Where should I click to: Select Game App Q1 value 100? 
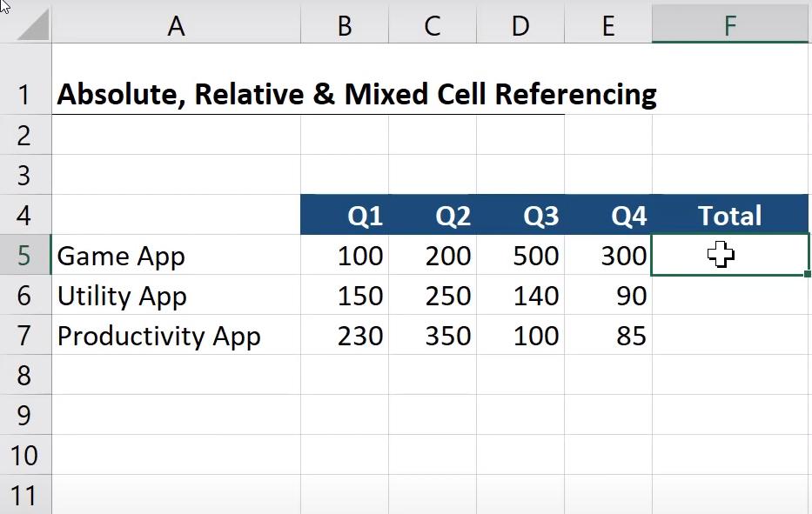(x=345, y=255)
